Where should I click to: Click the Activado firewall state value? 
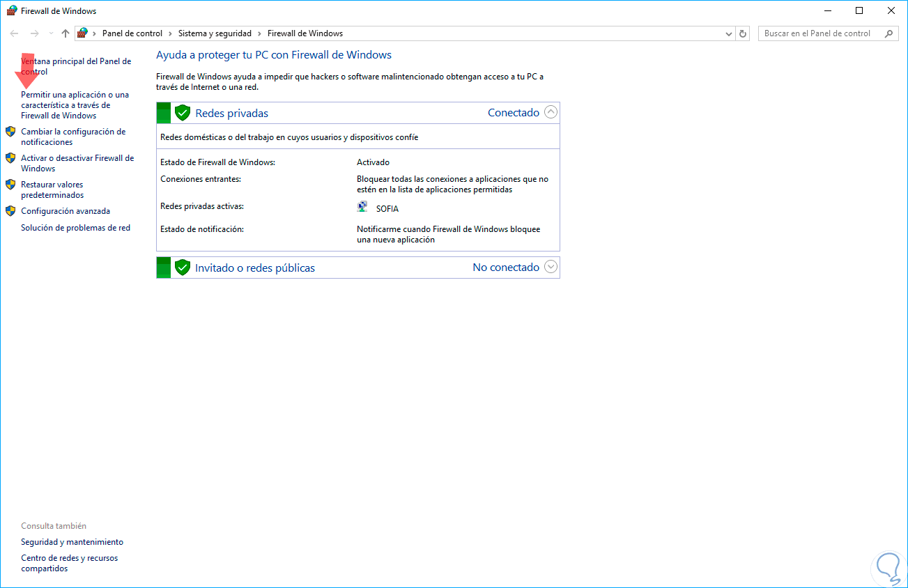(373, 162)
